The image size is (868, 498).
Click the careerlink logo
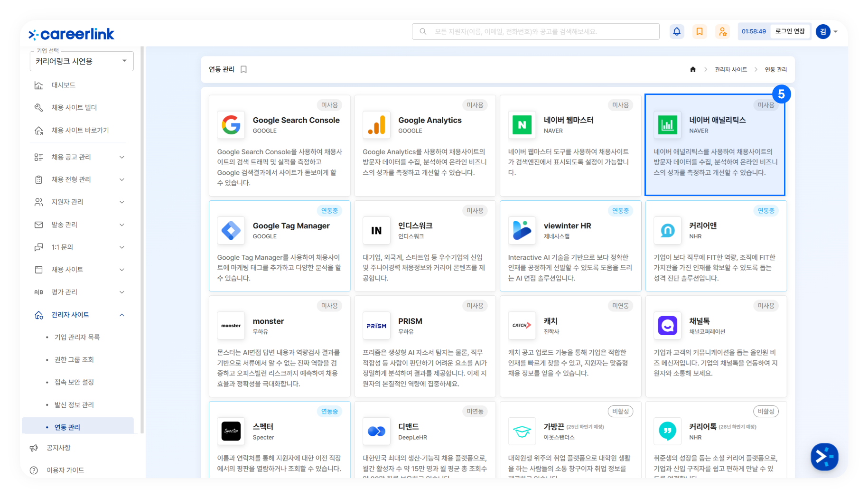(71, 34)
